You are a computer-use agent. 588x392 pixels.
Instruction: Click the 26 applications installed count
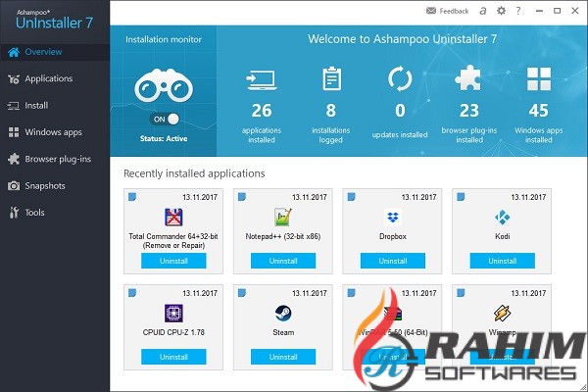(x=262, y=111)
